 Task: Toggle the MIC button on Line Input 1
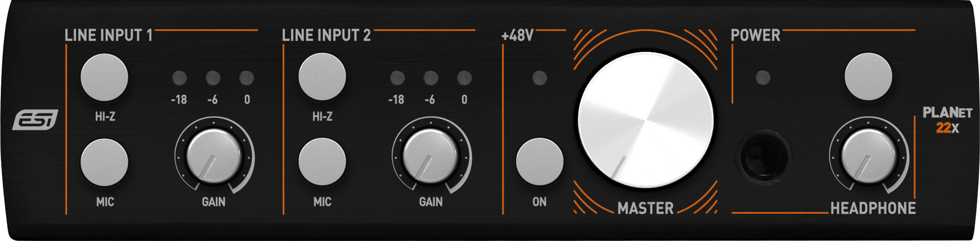pyautogui.click(x=104, y=162)
